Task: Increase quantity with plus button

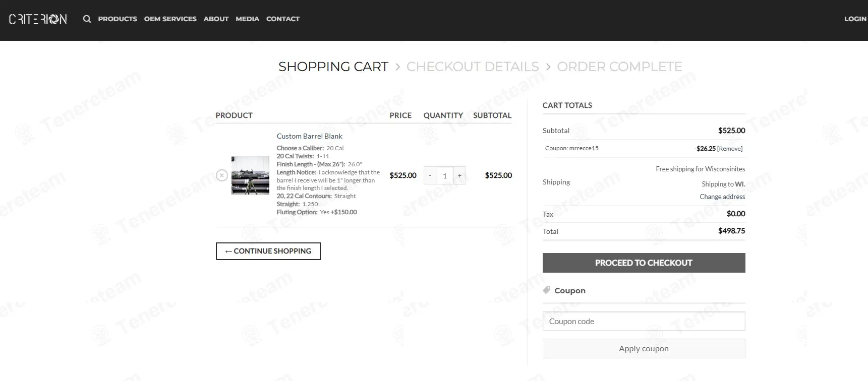Action: pos(459,175)
